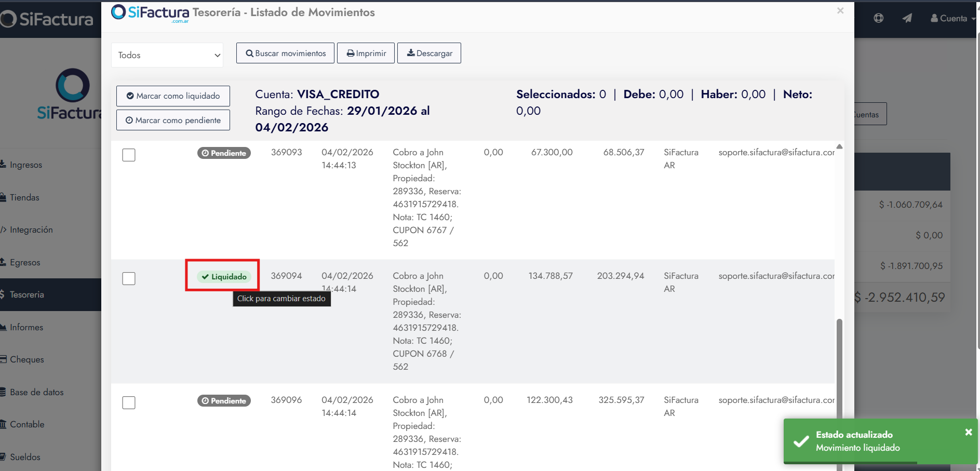Click Marcar como liquidado button
The width and height of the screenshot is (980, 471).
pyautogui.click(x=173, y=96)
